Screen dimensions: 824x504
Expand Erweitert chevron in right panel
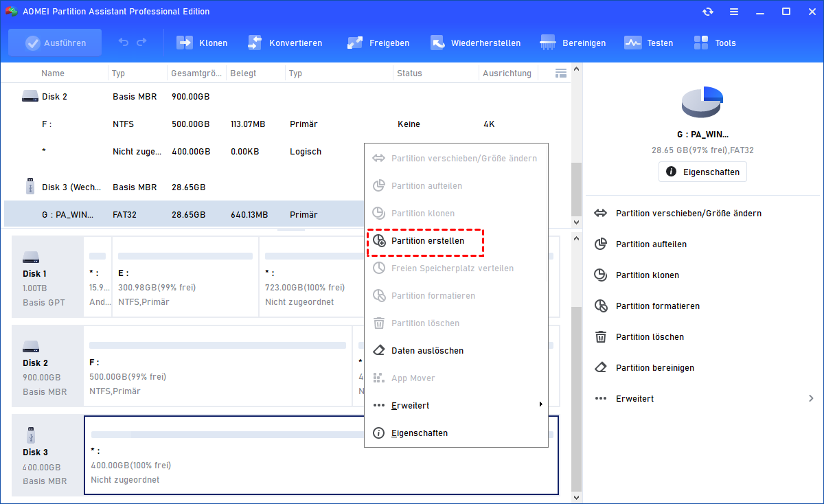tap(811, 398)
